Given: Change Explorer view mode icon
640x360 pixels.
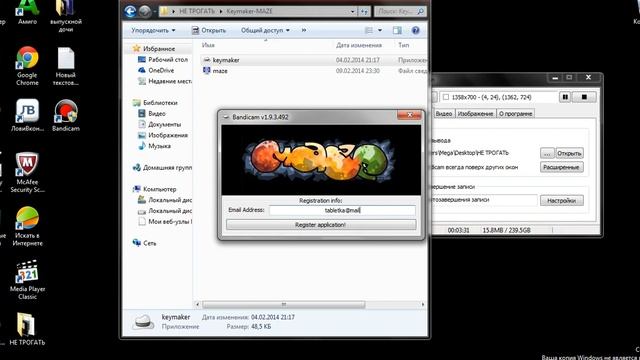Looking at the screenshot, I should coord(369,30).
